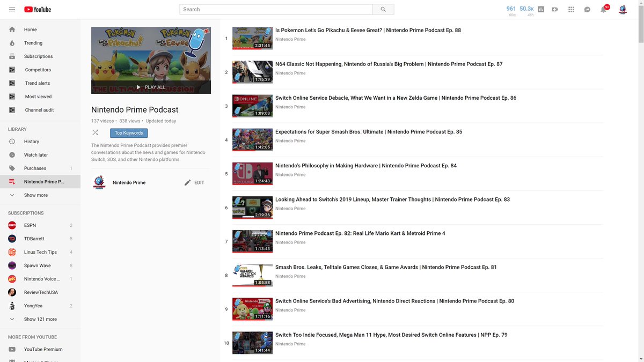Open the N64 Classic Not Happening title
This screenshot has height=362, width=644.
389,64
